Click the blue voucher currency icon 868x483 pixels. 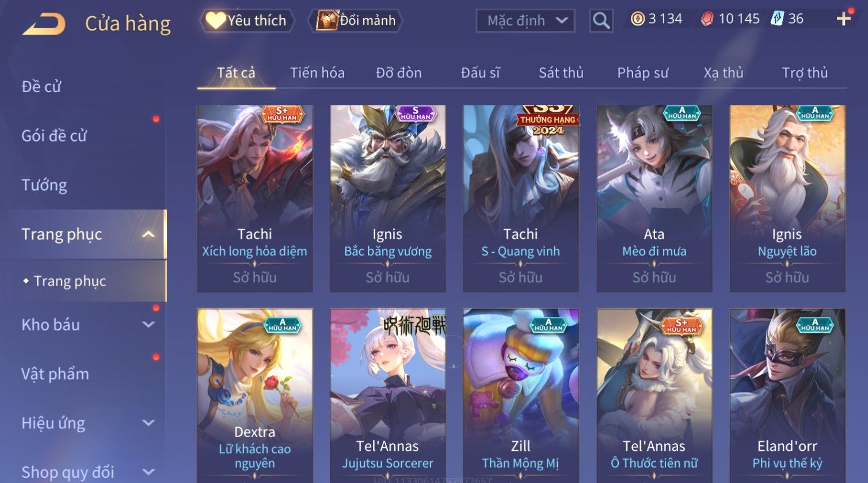pos(778,19)
